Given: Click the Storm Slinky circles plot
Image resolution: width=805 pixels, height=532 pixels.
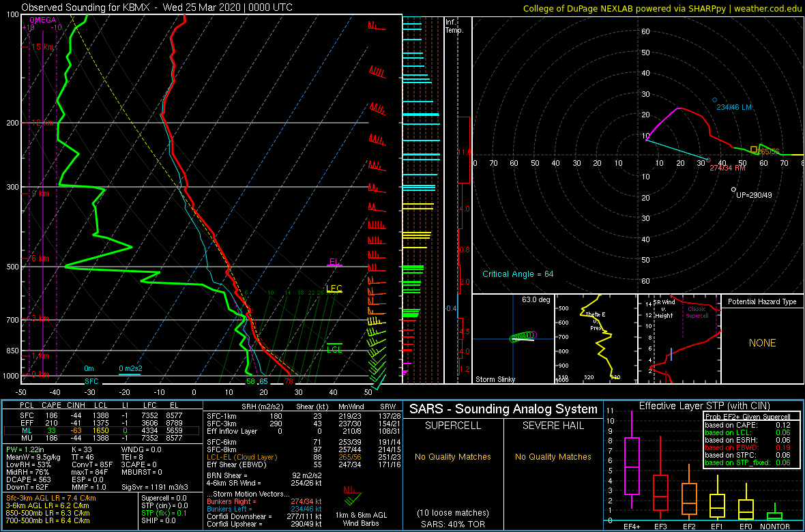Looking at the screenshot, I should click(523, 336).
